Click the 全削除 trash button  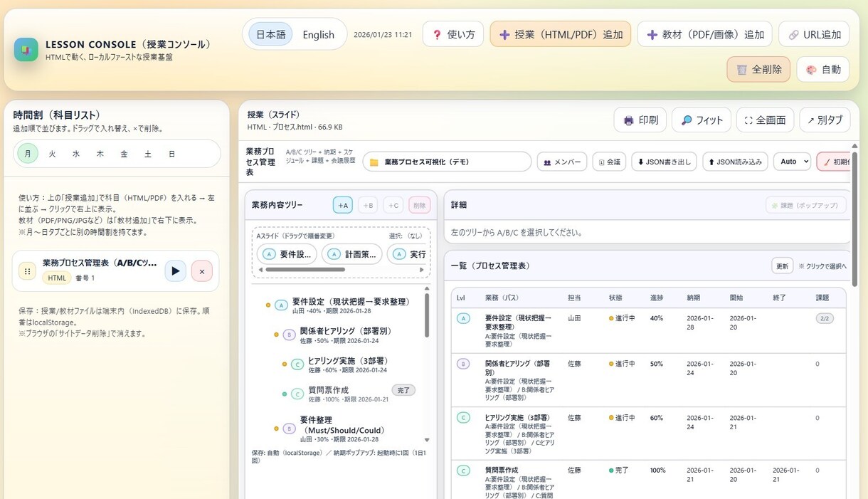pos(758,70)
